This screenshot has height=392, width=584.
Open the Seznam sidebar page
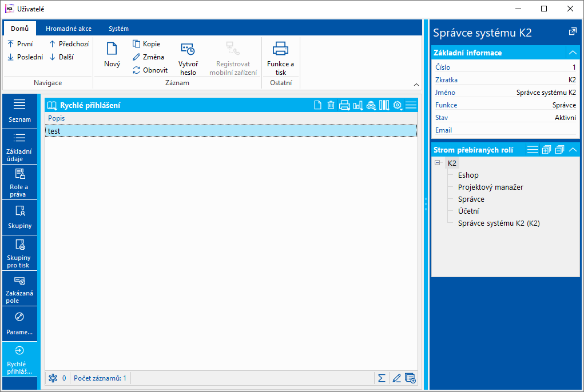(x=20, y=111)
